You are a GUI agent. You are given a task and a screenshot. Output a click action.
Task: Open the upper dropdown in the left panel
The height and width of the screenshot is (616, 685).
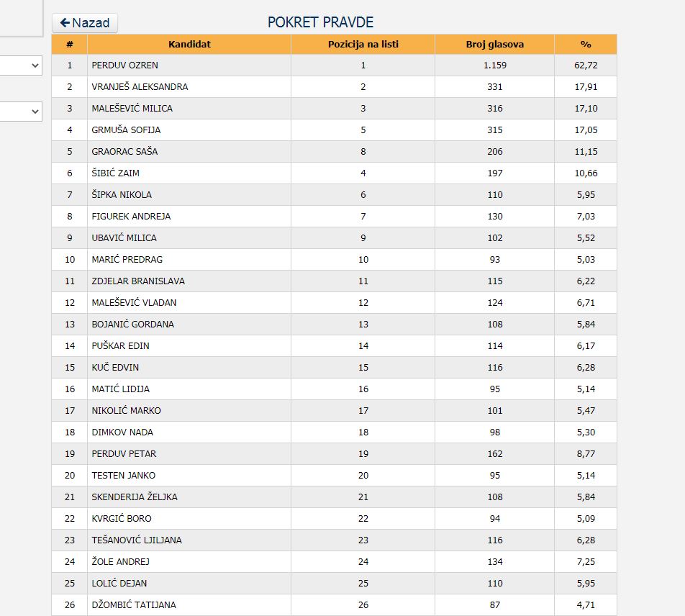(22, 65)
